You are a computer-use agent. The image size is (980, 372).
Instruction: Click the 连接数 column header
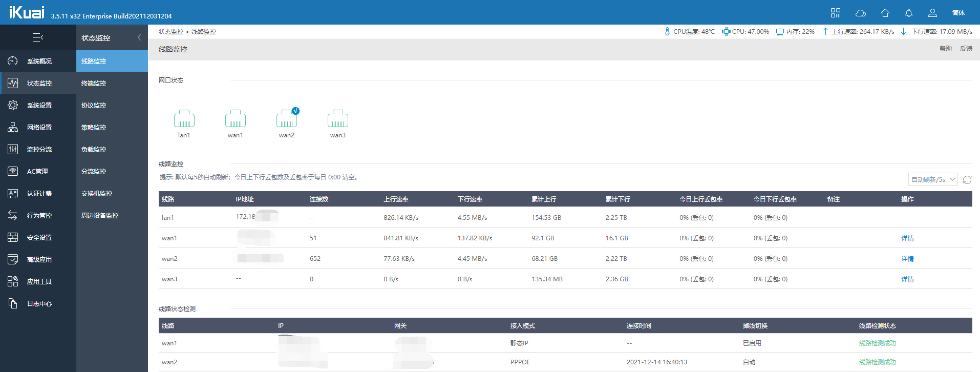click(x=318, y=199)
